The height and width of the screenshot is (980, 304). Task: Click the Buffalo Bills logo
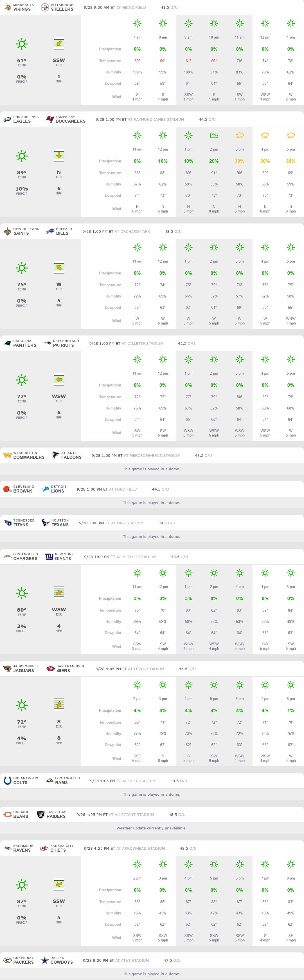(x=50, y=231)
